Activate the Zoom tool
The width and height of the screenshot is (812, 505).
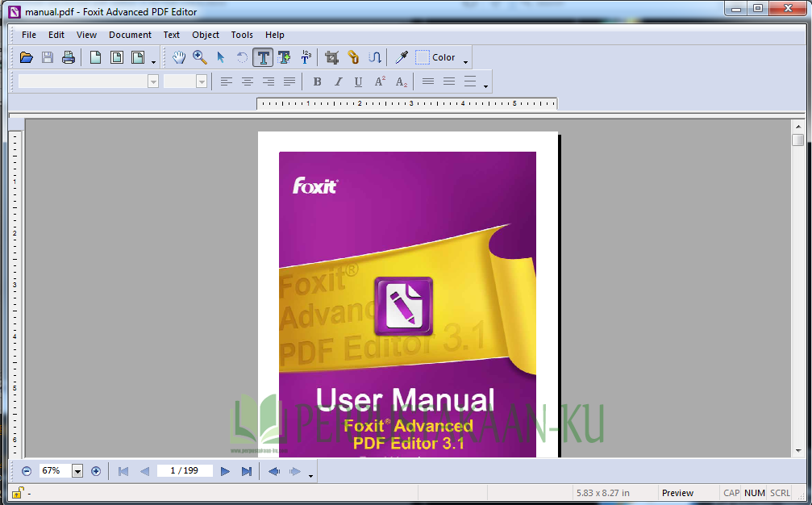tap(199, 57)
